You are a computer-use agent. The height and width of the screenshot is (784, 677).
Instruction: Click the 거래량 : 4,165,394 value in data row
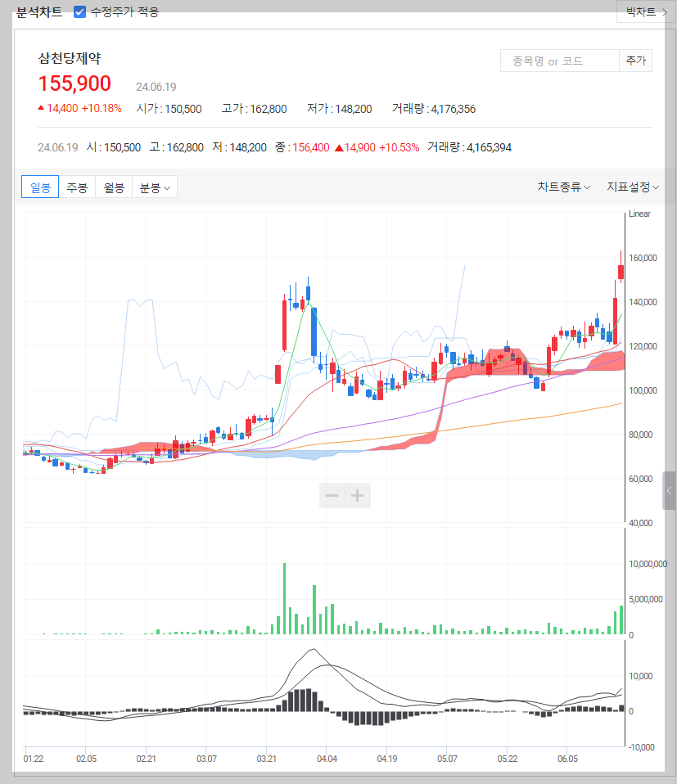point(470,147)
